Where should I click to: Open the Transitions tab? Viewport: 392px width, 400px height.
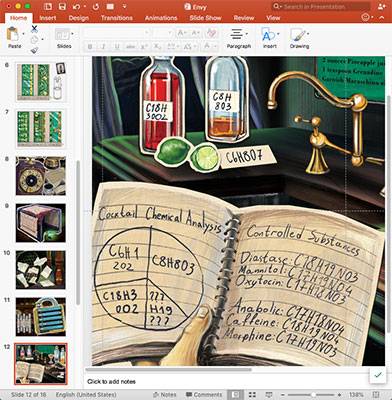click(x=117, y=18)
